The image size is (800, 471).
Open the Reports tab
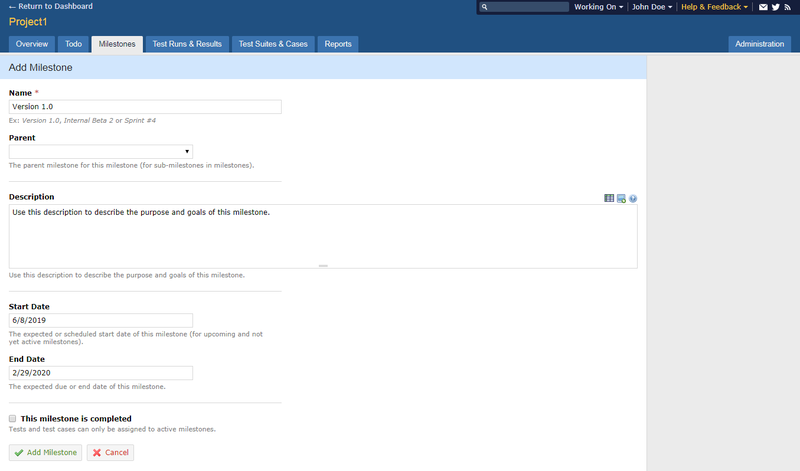coord(338,44)
